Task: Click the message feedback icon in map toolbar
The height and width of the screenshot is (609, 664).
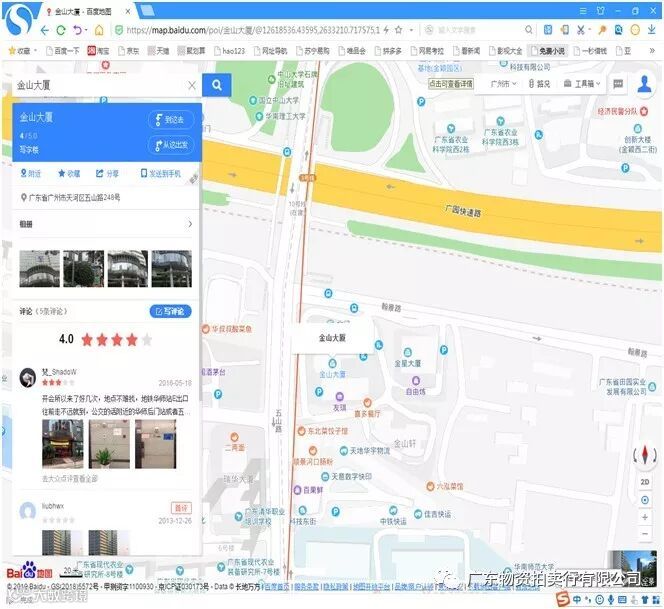Action: click(618, 84)
